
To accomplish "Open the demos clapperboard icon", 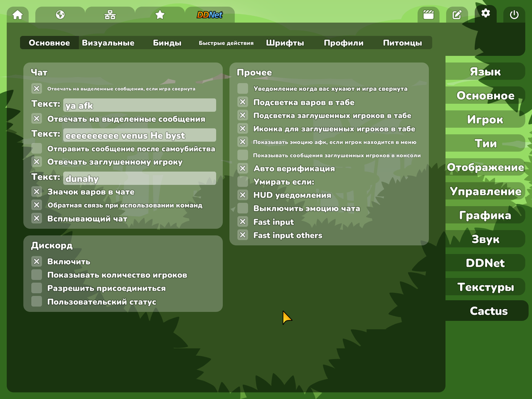I will click(x=428, y=15).
